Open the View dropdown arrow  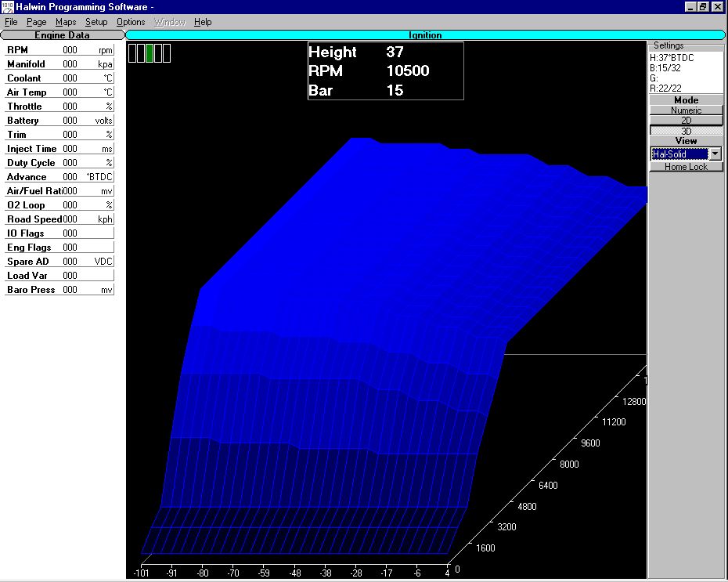[715, 154]
